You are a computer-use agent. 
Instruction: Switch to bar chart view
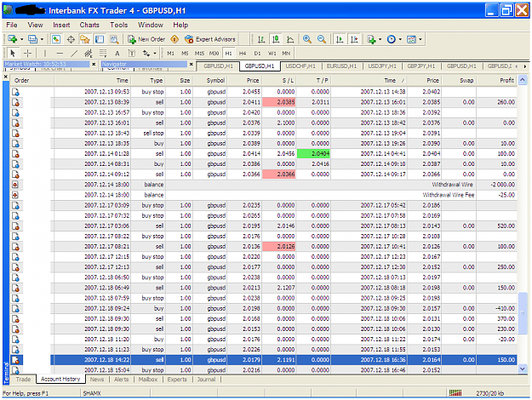(x=261, y=39)
